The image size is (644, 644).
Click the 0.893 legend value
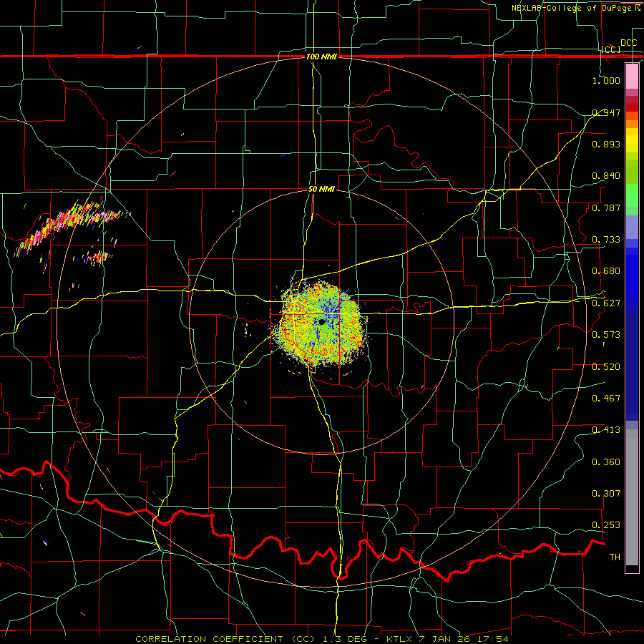point(606,144)
